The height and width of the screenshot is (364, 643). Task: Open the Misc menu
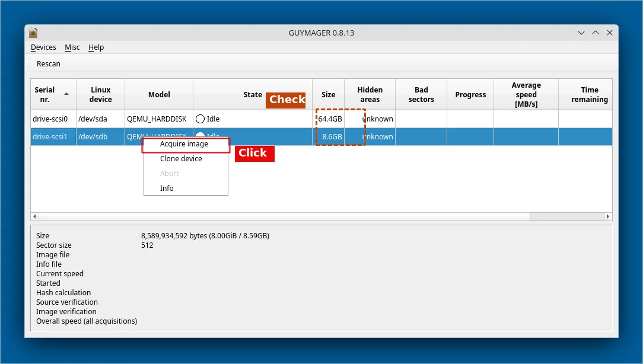[72, 47]
